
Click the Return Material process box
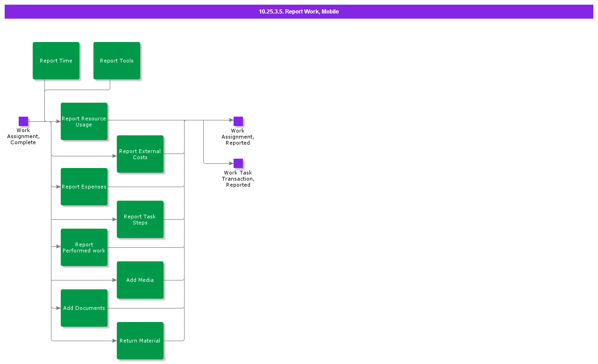tap(140, 341)
